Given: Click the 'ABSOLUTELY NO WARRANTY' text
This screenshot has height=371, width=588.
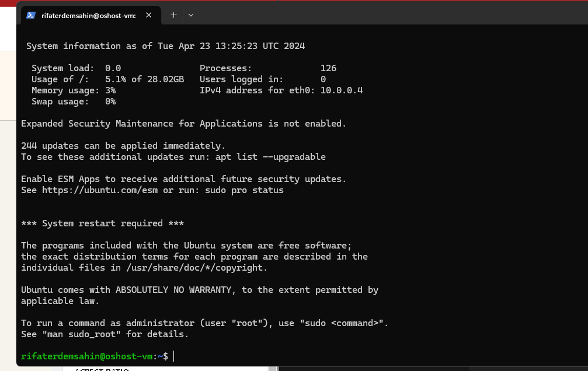Looking at the screenshot, I should coord(173,290).
